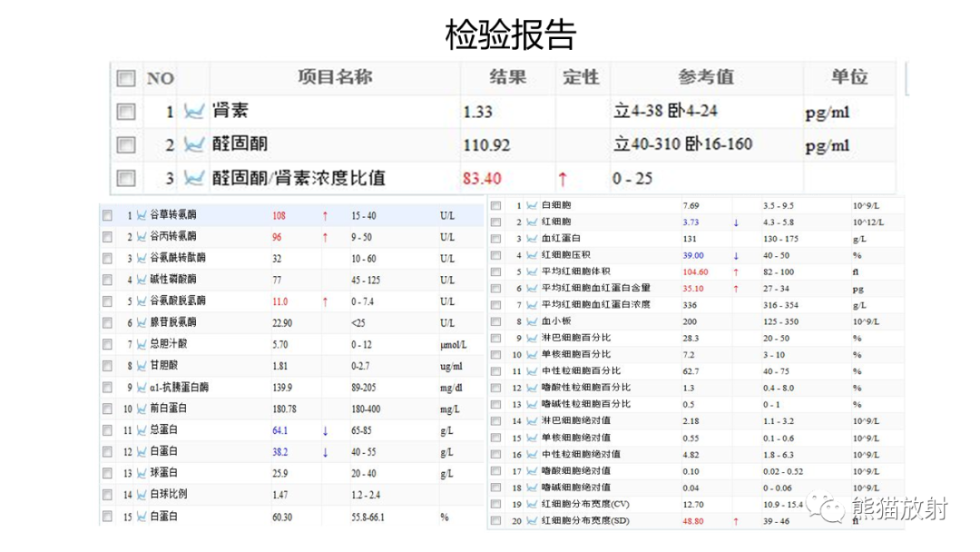Sort by the 定性 column header
This screenshot has width=980, height=552.
(x=581, y=77)
